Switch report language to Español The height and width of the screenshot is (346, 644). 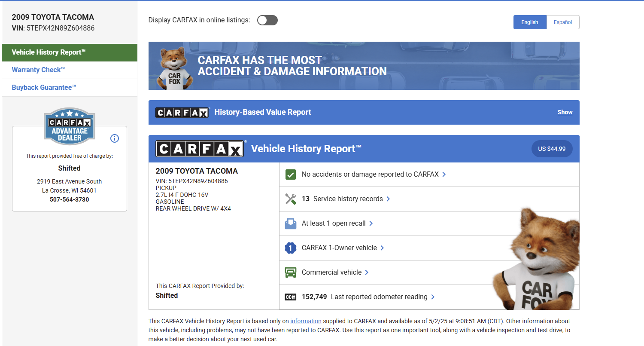pos(562,22)
